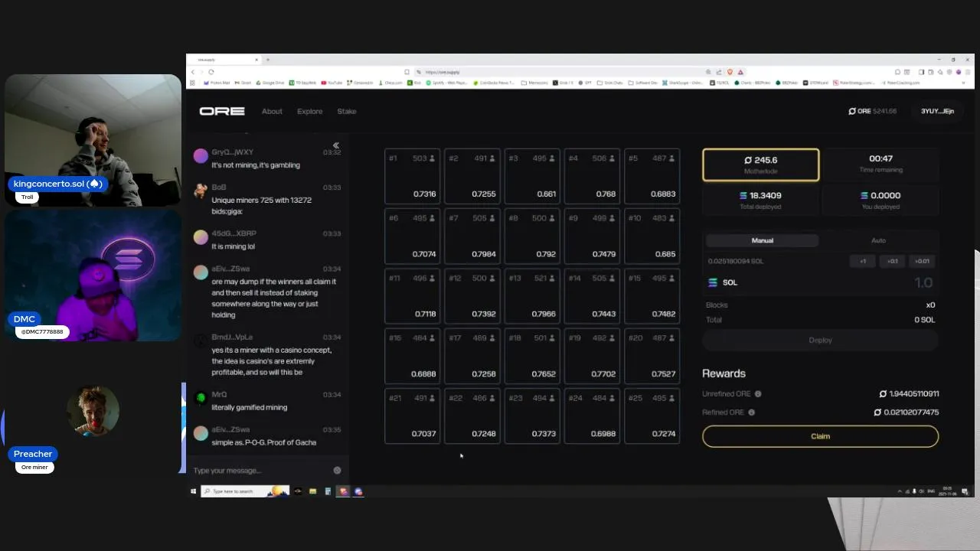Click the info icon next to Unrefined ORE
Image resolution: width=980 pixels, height=551 pixels.
(758, 394)
